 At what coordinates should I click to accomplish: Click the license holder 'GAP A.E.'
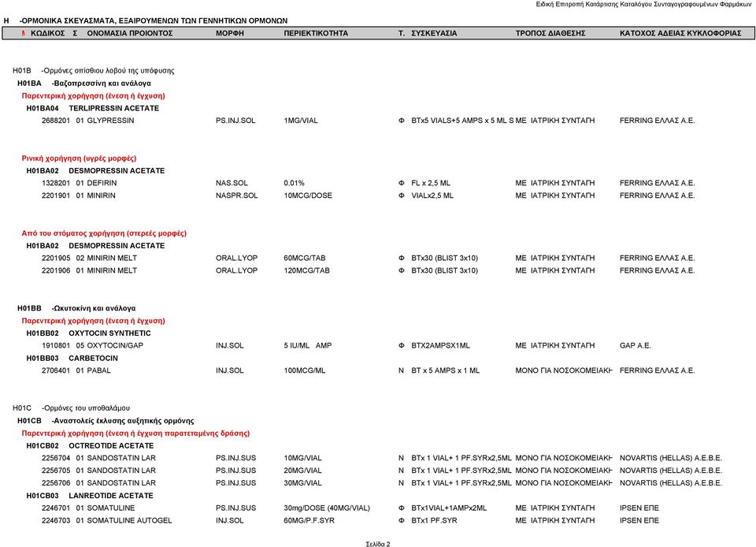point(635,345)
